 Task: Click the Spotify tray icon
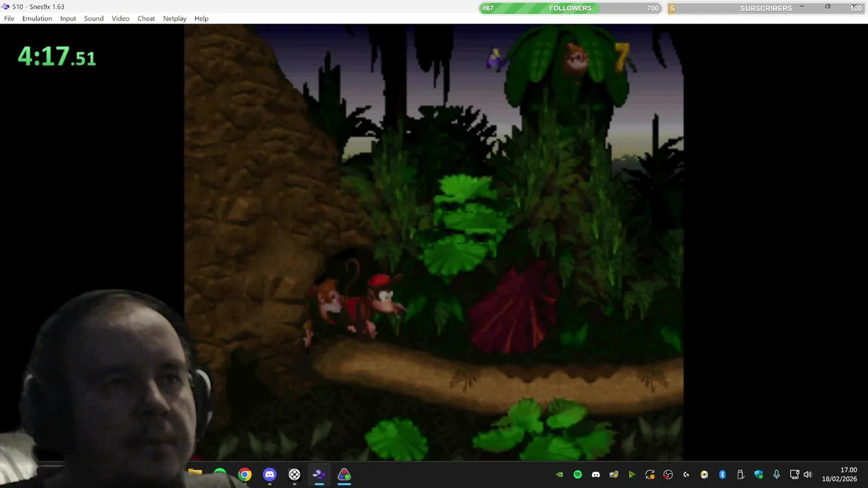(578, 474)
